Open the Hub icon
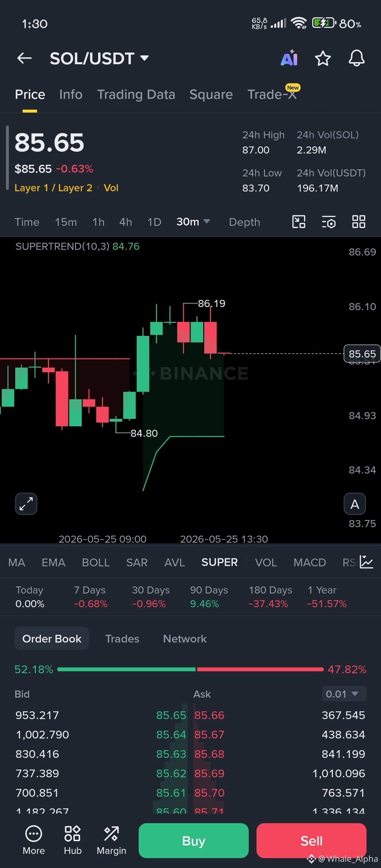This screenshot has height=868, width=381. pyautogui.click(x=73, y=840)
